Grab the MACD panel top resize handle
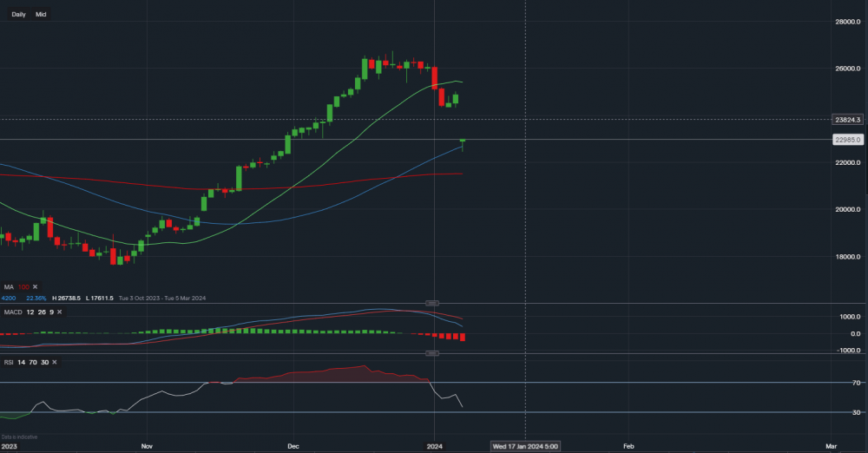Viewport: 868px width, 453px height. point(432,303)
